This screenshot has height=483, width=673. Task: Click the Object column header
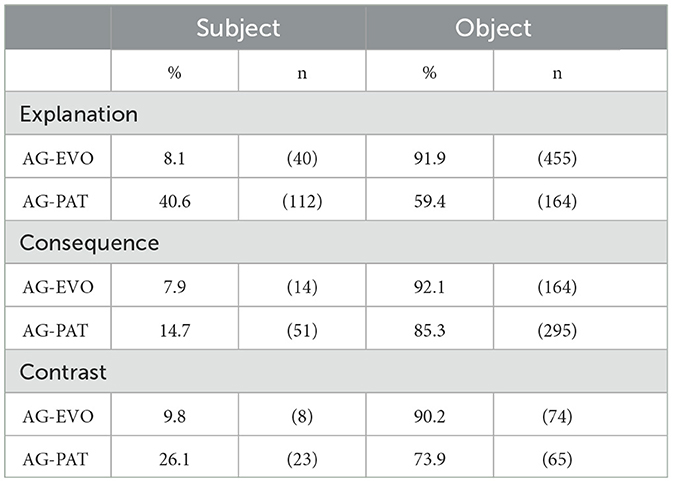494,28
